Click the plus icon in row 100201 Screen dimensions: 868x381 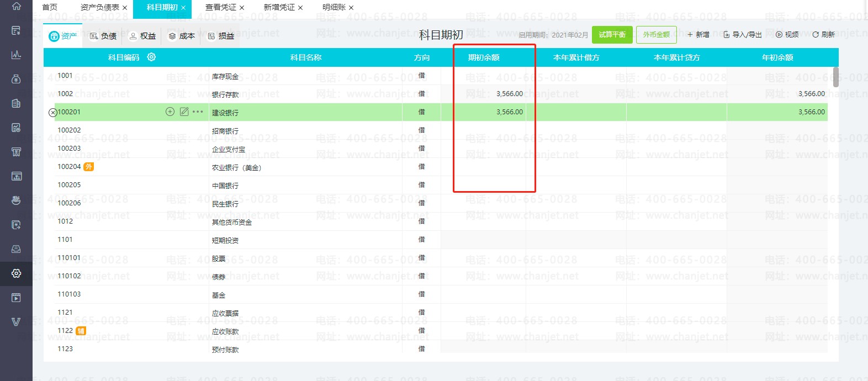tap(170, 112)
